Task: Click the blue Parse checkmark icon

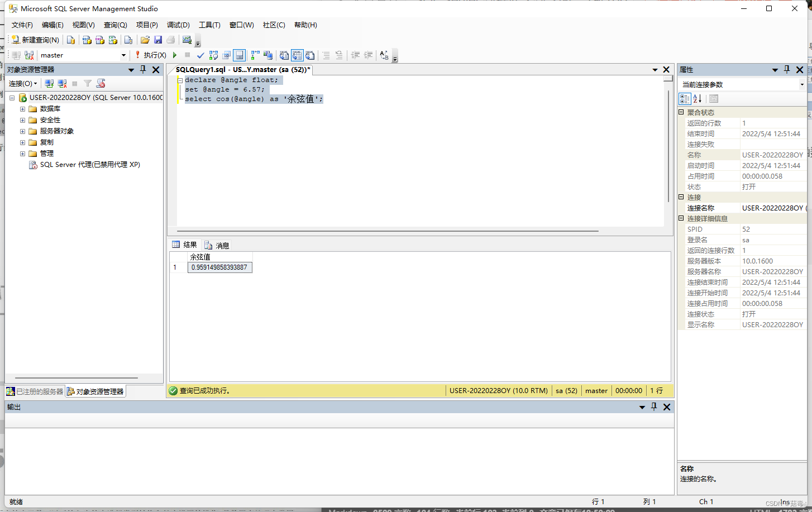Action: point(200,55)
